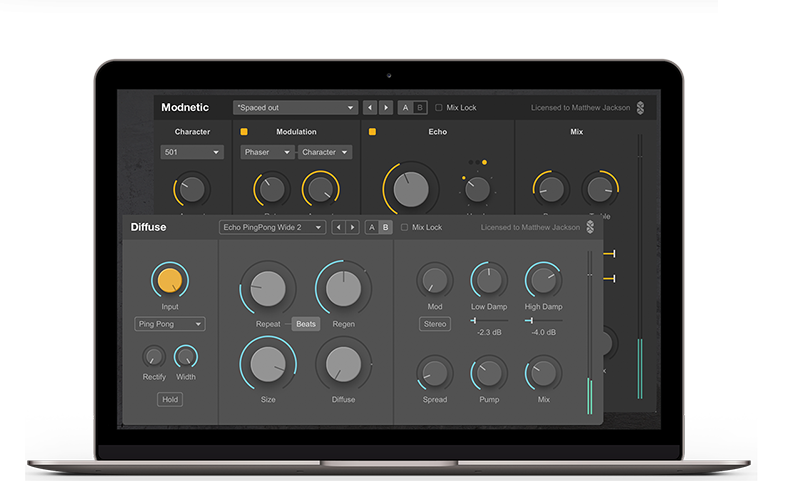The height and width of the screenshot is (481, 800).
Task: Click the Diffuse plugin title
Action: (x=148, y=227)
